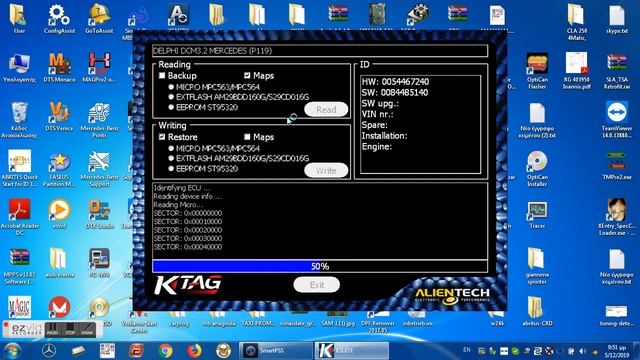Viewport: 640px width, 360px height.
Task: Select Reading EXTFLASH AM29BDD160G radio
Action: click(171, 97)
